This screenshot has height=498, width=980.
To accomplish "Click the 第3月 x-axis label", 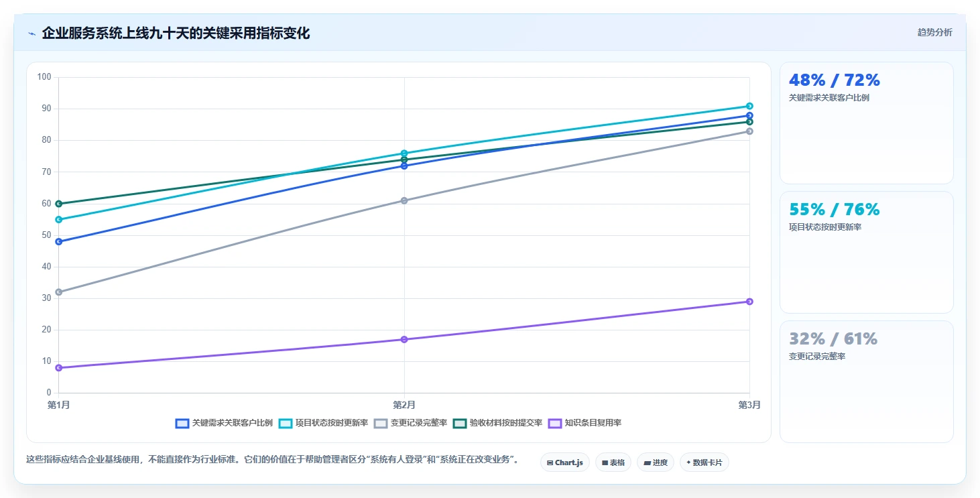I will 749,405.
